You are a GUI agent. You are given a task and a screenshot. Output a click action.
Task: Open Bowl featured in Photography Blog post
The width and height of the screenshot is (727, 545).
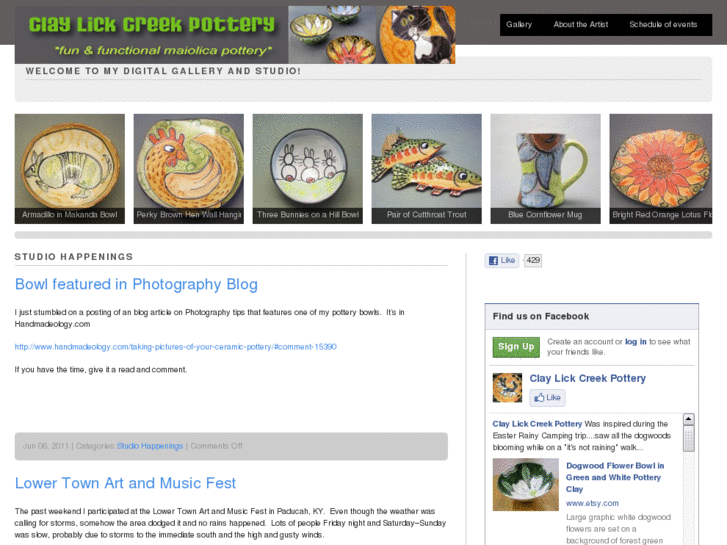(136, 284)
